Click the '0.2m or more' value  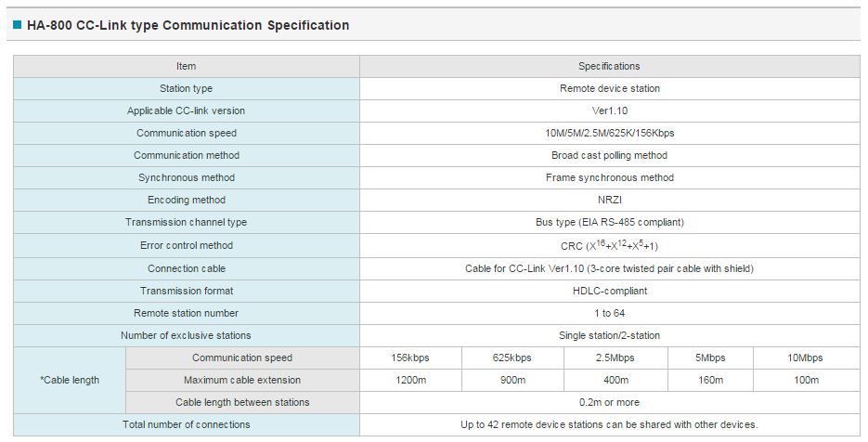click(x=610, y=402)
